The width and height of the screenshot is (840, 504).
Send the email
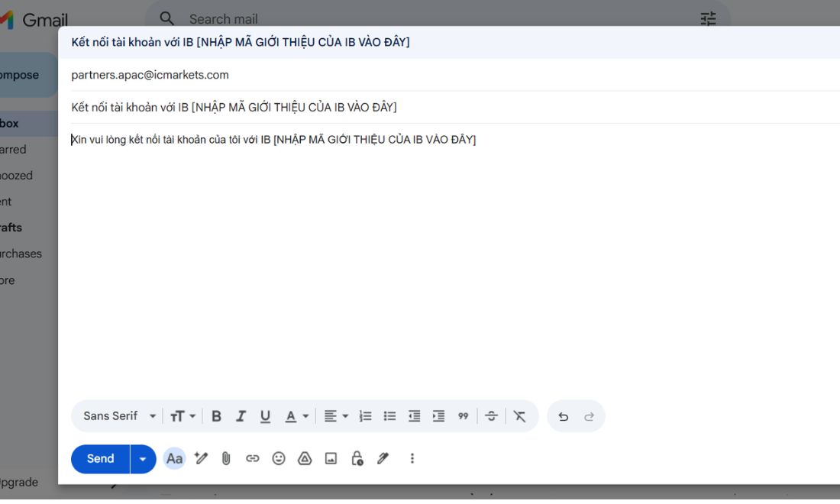coord(100,459)
